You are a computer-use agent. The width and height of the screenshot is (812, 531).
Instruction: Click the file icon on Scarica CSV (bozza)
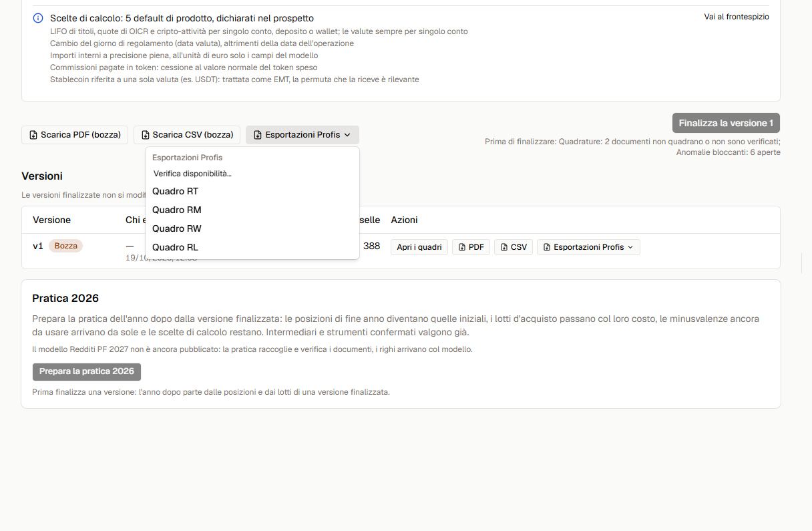click(146, 135)
